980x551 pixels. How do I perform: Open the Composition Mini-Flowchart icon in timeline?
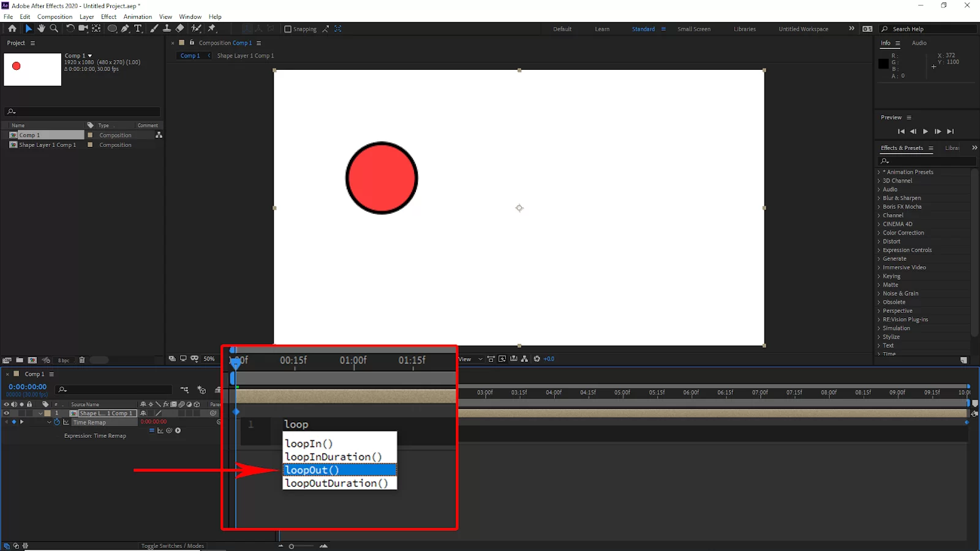pyautogui.click(x=184, y=389)
